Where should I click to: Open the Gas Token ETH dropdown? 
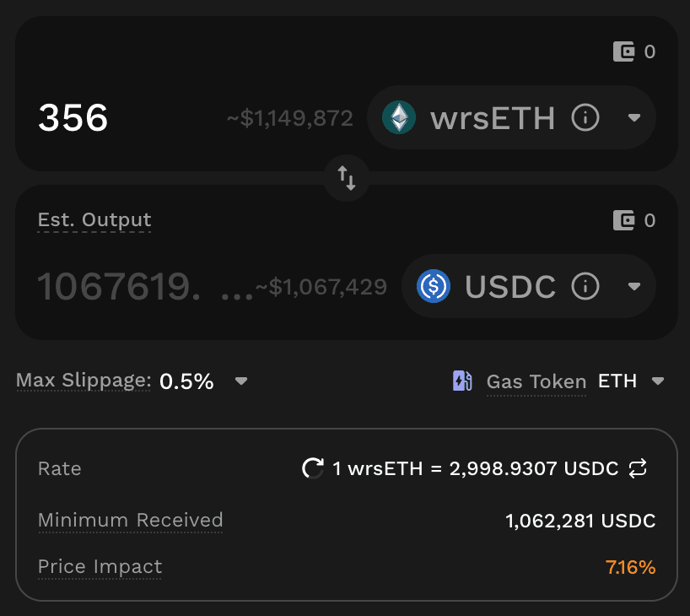(658, 381)
